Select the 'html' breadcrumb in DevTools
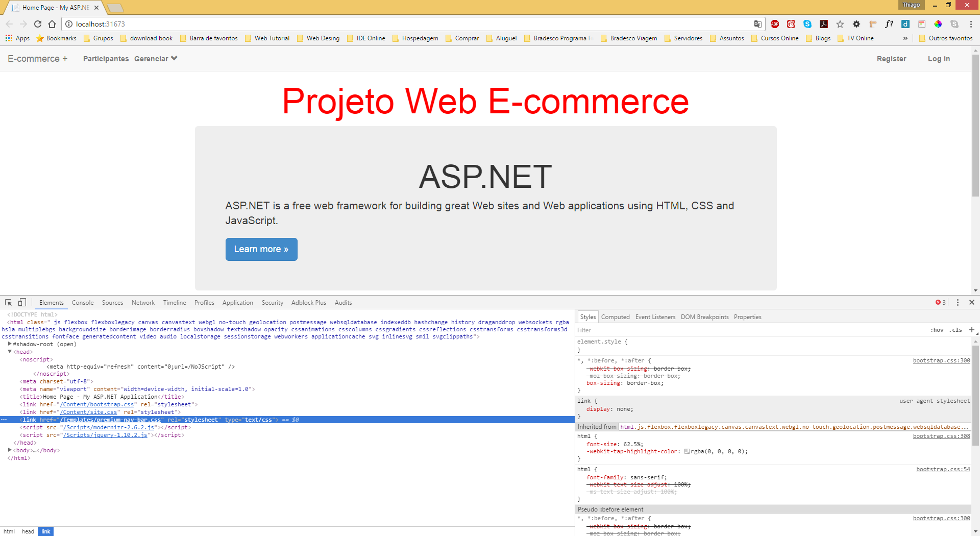The image size is (980, 536). point(9,531)
